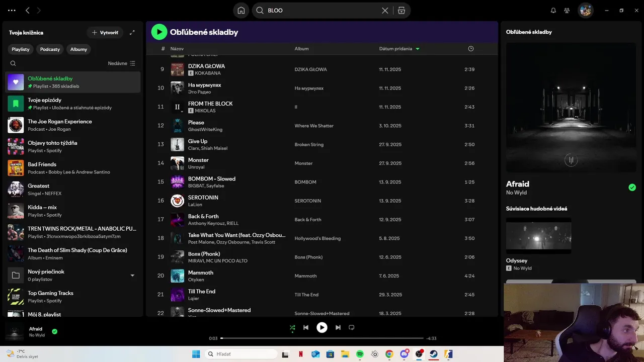Select the Till The End track title
Screen dimensions: 644x362
pos(202,291)
